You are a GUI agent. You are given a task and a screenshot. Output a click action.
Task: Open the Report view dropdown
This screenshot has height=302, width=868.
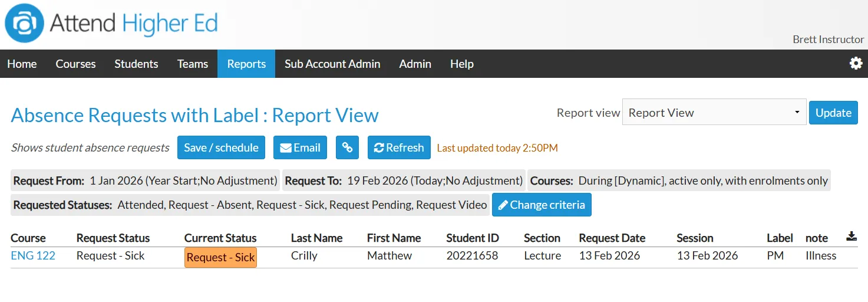tap(714, 112)
